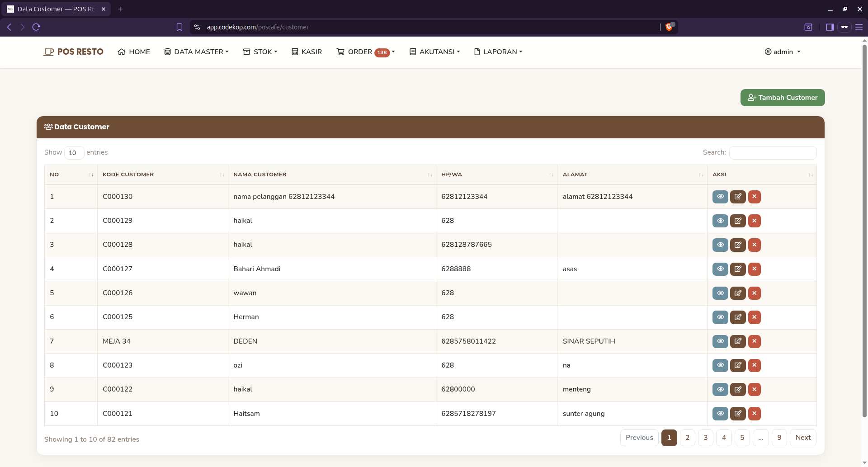Click the Search input field
Viewport: 868px width, 467px height.
(x=773, y=153)
